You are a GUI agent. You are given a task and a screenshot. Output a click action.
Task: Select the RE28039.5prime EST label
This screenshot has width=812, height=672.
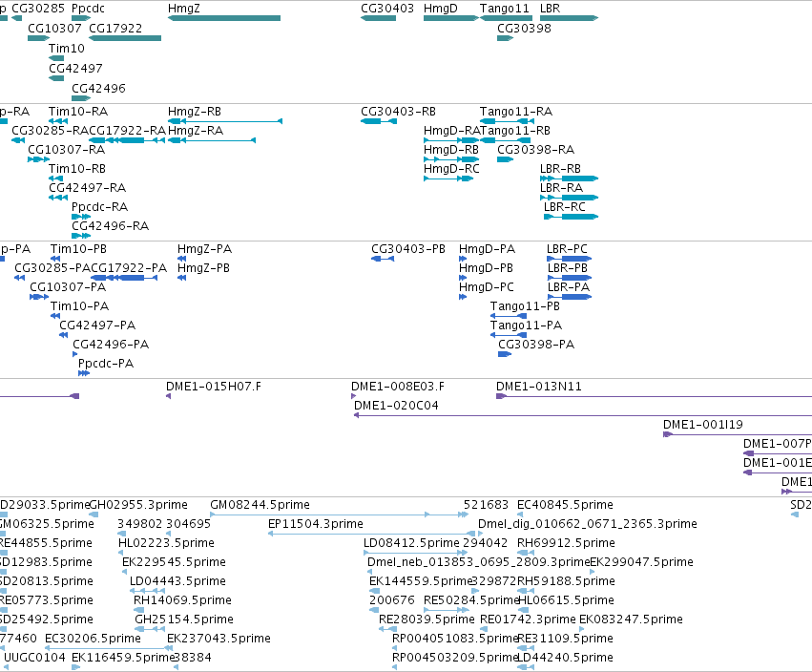(x=427, y=619)
